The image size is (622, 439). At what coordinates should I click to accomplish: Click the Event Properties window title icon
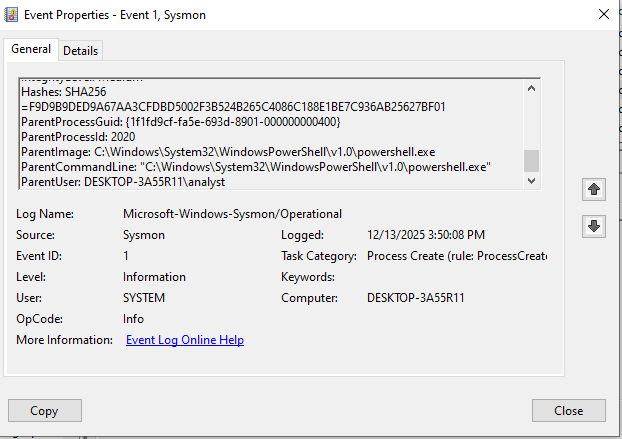tap(17, 14)
